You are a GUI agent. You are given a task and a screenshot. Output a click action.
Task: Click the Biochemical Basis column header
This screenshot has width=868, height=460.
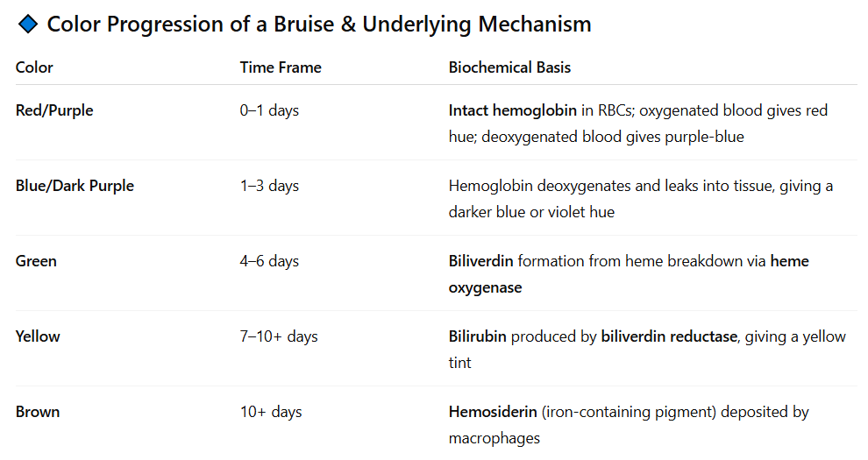click(509, 67)
